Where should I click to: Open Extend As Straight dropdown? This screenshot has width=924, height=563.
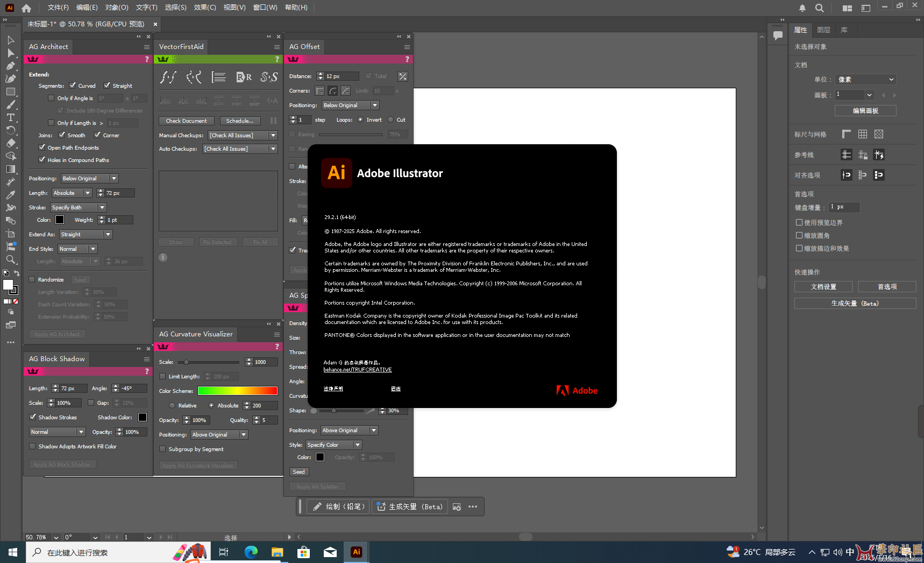(x=86, y=235)
